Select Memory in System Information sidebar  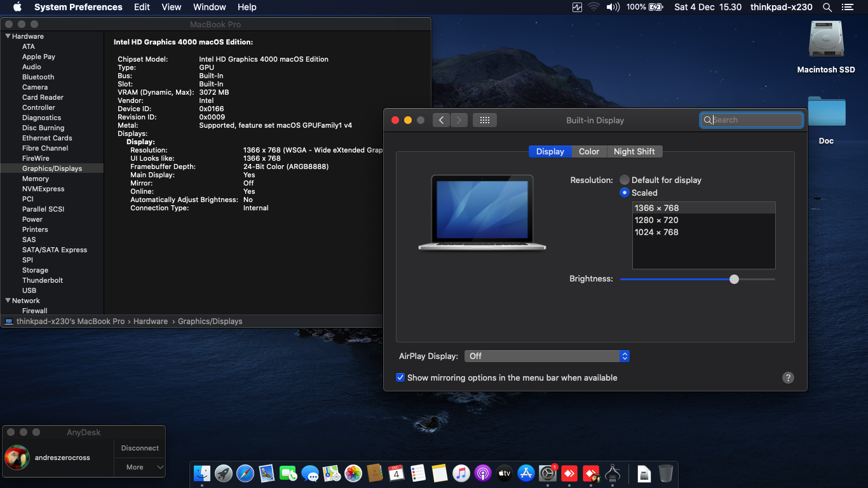[x=36, y=179]
